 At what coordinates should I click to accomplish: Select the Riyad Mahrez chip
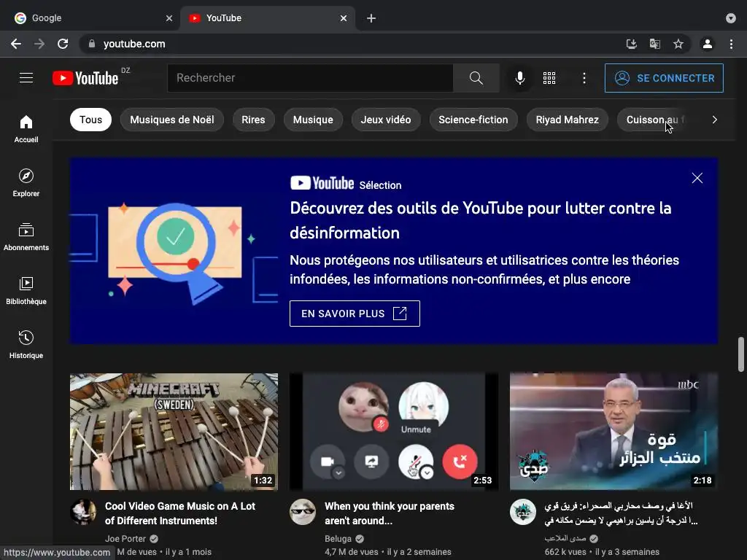tap(567, 120)
